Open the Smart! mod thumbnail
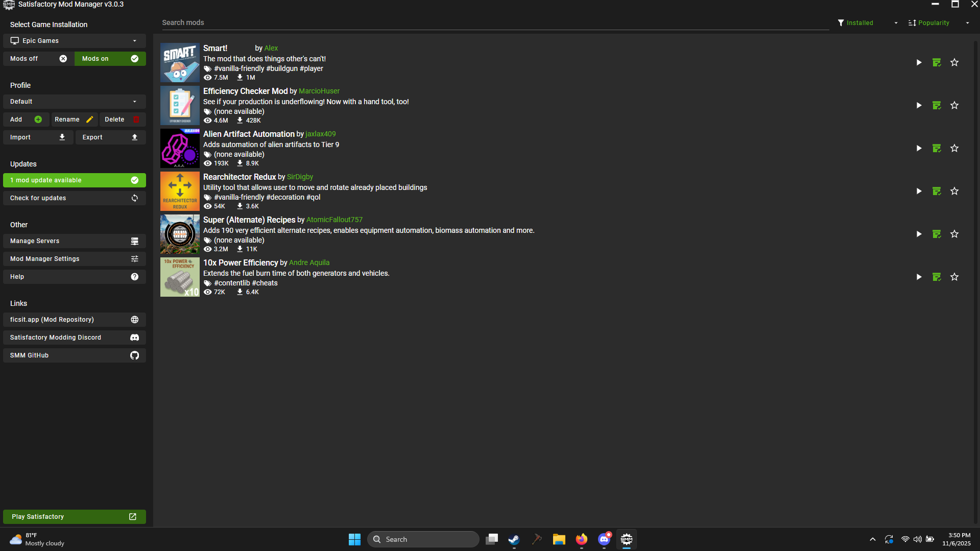 180,62
